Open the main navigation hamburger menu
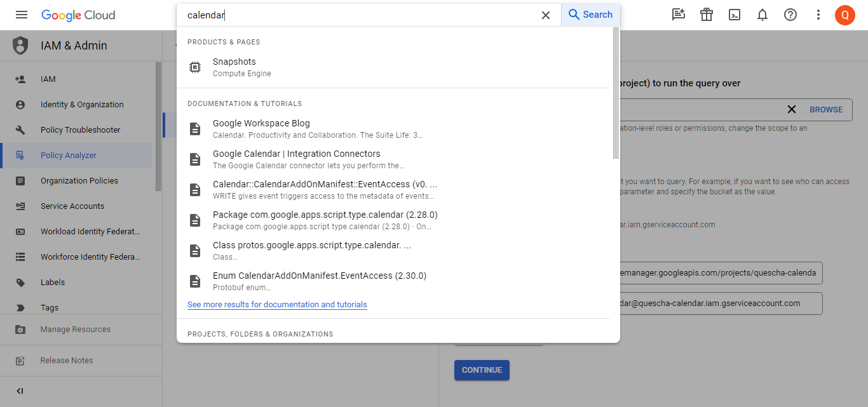This screenshot has width=868, height=407. click(21, 15)
